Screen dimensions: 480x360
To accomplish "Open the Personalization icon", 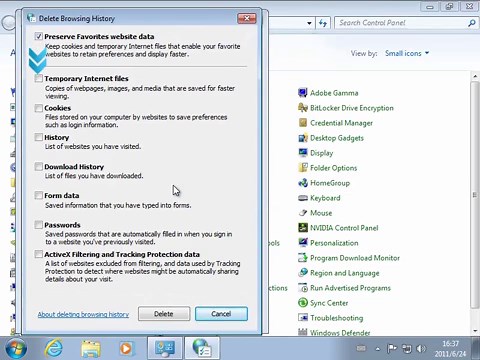I will point(303,243).
